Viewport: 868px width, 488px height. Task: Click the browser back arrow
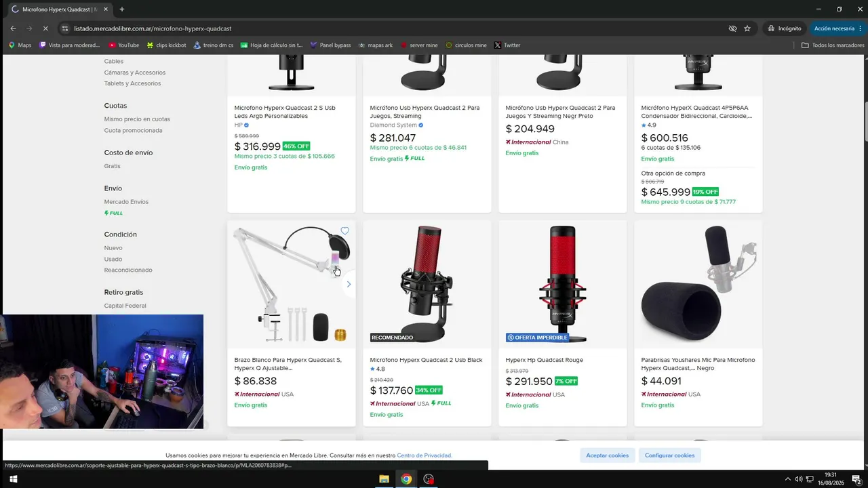[x=13, y=28]
